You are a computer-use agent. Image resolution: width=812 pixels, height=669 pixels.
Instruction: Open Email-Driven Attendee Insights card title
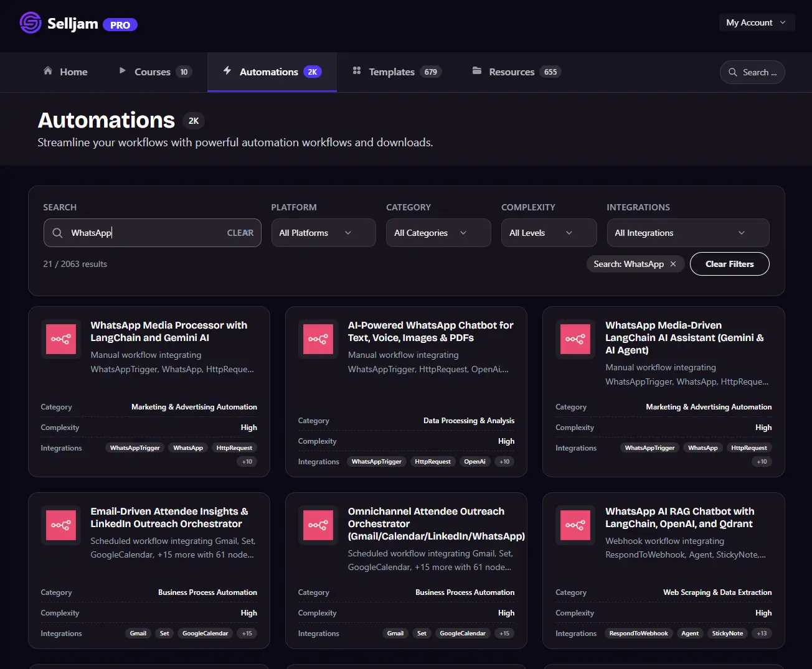coord(169,518)
